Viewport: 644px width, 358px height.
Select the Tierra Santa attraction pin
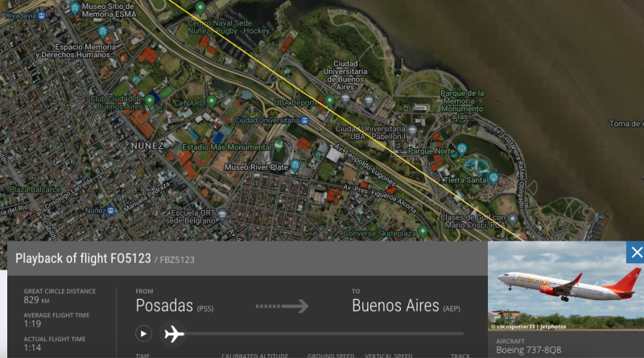[x=493, y=178]
